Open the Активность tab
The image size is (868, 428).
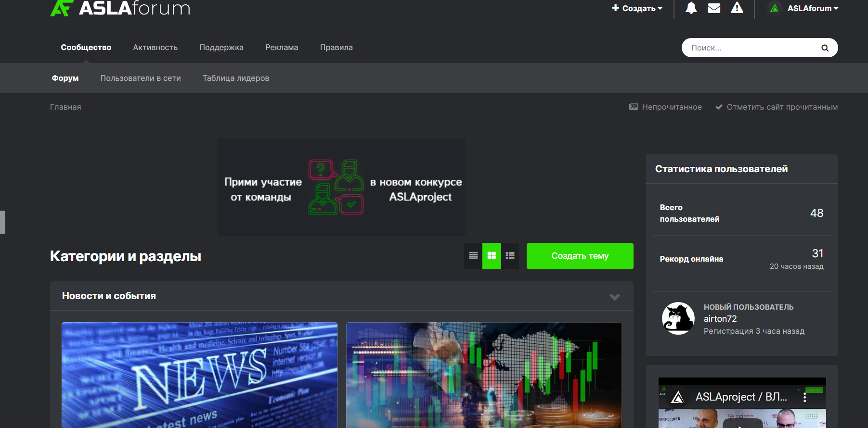coord(155,47)
